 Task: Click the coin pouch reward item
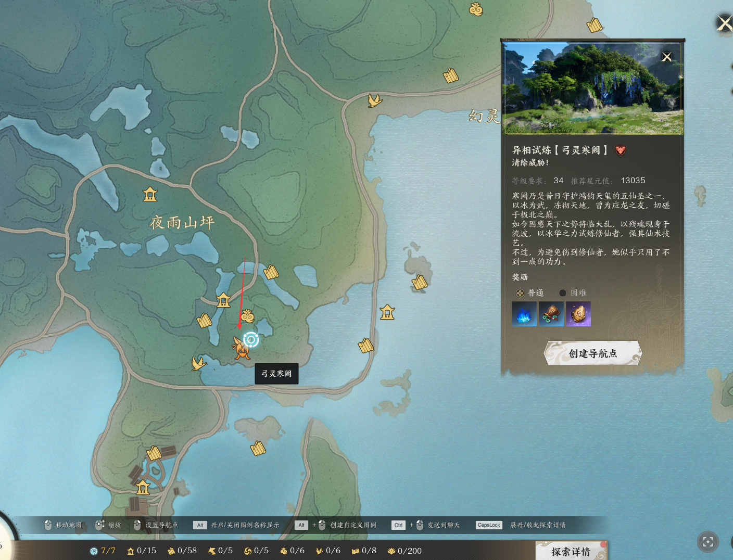551,314
